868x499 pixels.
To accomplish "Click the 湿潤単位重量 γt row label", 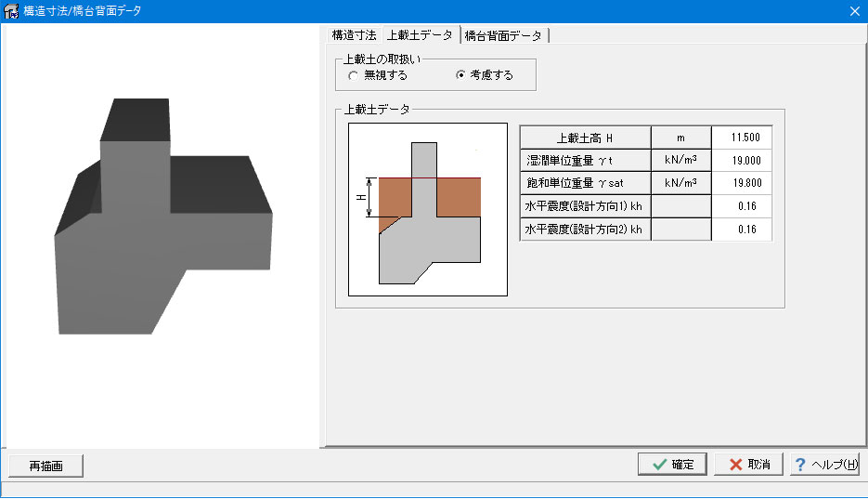I will (x=585, y=161).
